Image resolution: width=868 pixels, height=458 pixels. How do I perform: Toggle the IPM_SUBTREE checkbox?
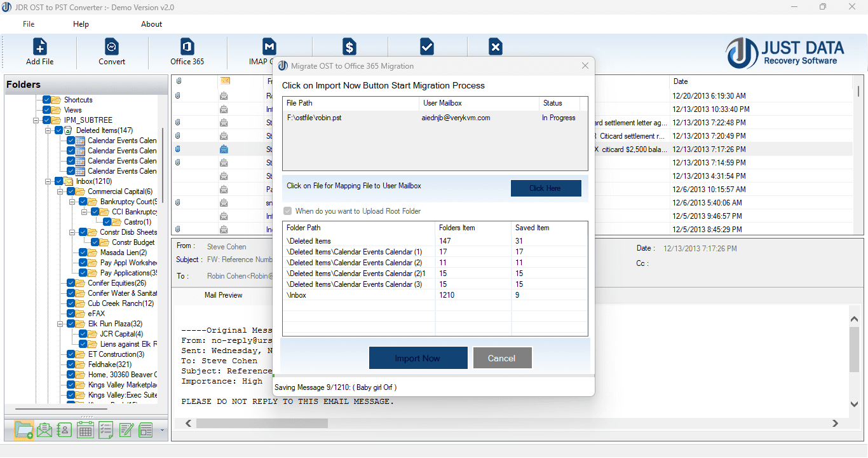point(46,120)
